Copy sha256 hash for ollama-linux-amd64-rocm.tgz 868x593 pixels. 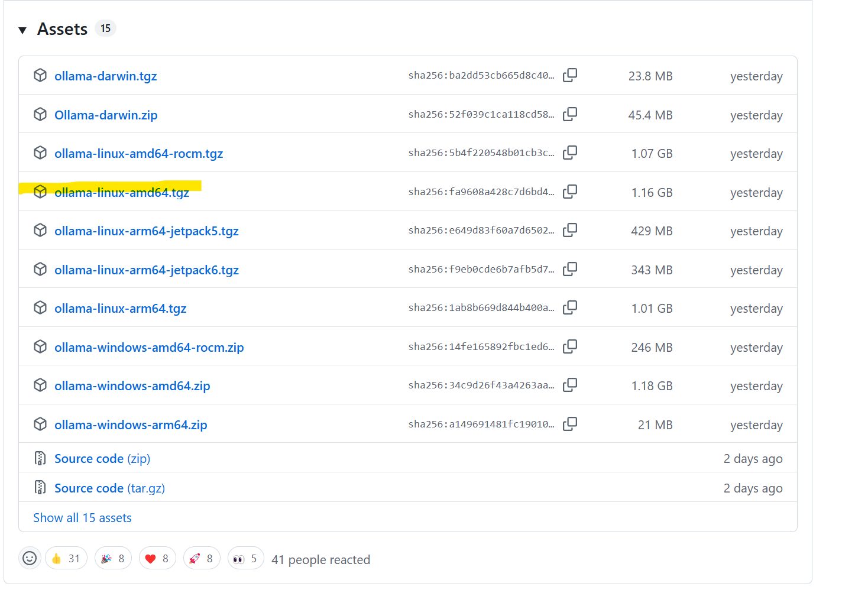pyautogui.click(x=570, y=153)
